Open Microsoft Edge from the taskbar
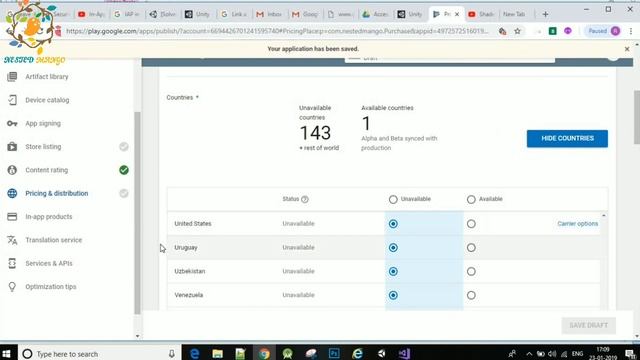 click(195, 353)
